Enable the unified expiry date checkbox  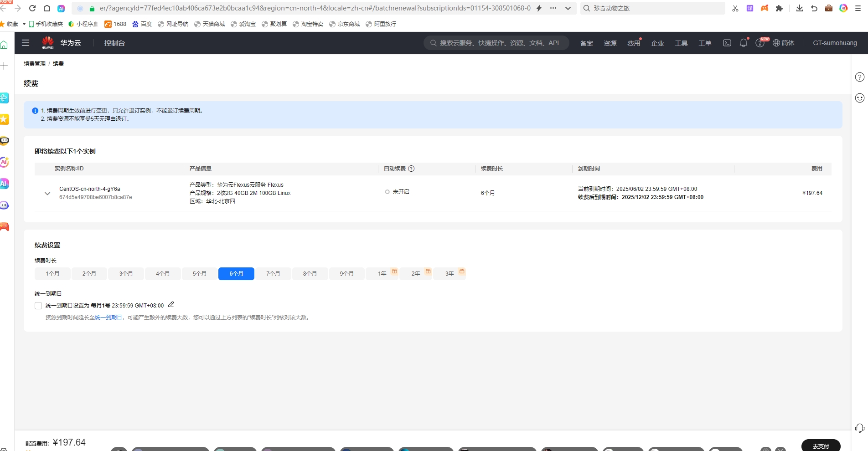coord(38,306)
